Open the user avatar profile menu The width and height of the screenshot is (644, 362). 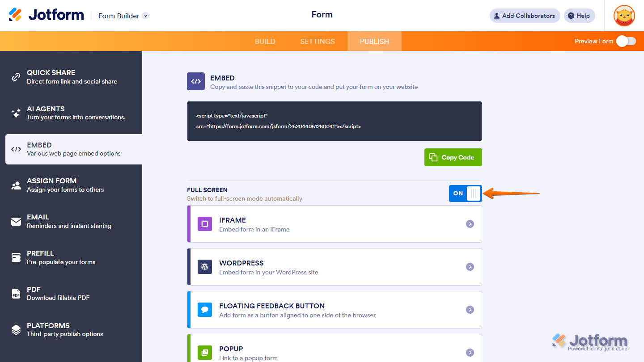point(624,16)
